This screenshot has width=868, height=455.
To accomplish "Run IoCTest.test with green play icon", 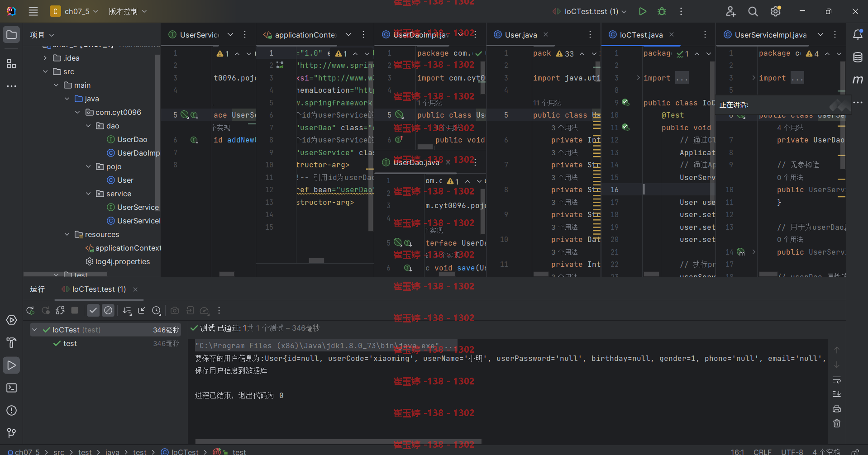I will coord(642,11).
